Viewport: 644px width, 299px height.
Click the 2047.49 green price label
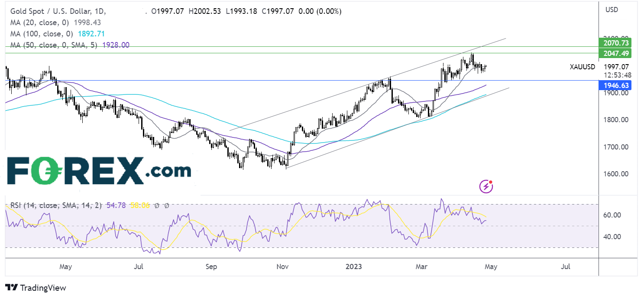click(x=615, y=53)
